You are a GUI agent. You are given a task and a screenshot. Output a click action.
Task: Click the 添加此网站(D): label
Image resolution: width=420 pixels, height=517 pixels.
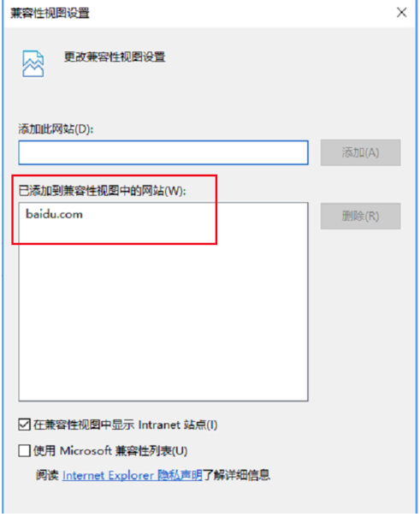tap(56, 129)
